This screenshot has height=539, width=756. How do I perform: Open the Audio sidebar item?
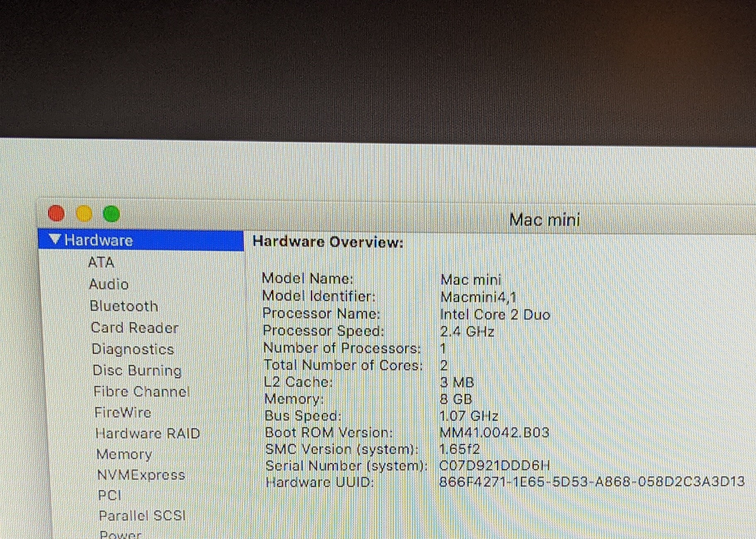pyautogui.click(x=109, y=284)
